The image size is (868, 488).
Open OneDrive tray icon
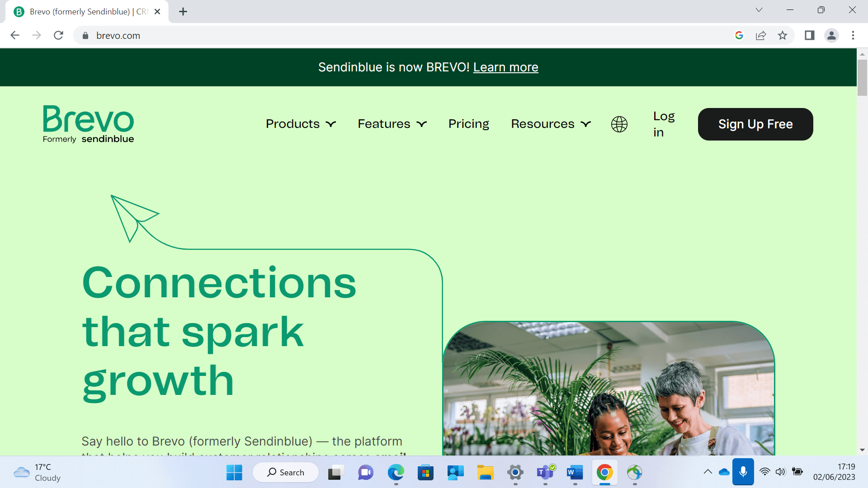tap(724, 472)
